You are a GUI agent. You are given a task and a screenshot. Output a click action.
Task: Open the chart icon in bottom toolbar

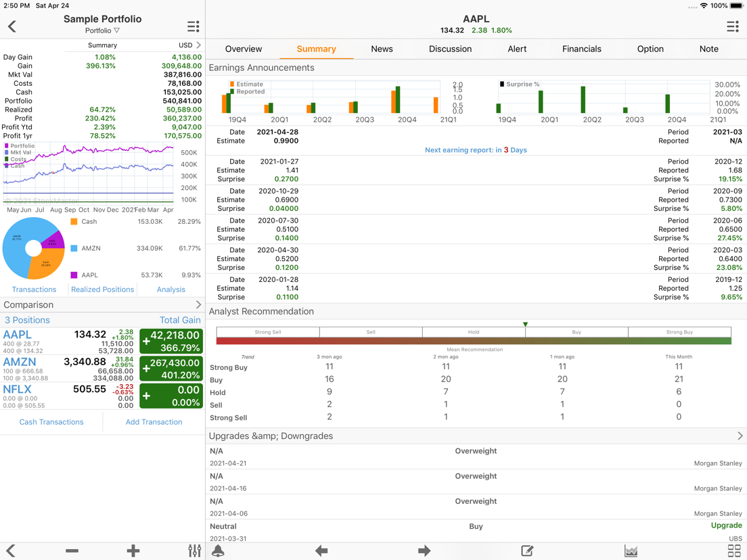631,551
